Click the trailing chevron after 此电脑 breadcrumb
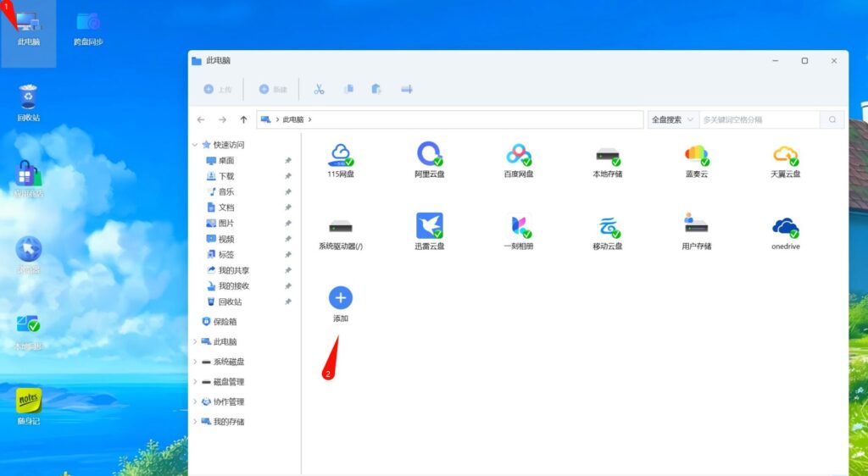Viewport: 868px width, 476px height. [310, 119]
